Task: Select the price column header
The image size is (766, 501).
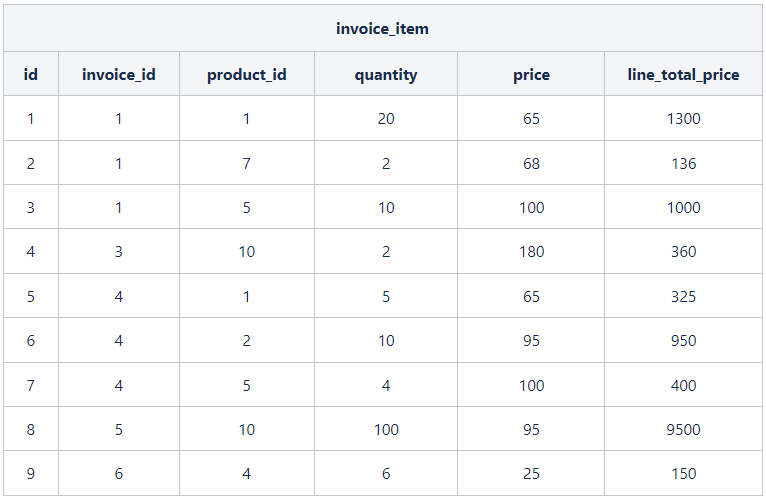Action: (x=531, y=75)
